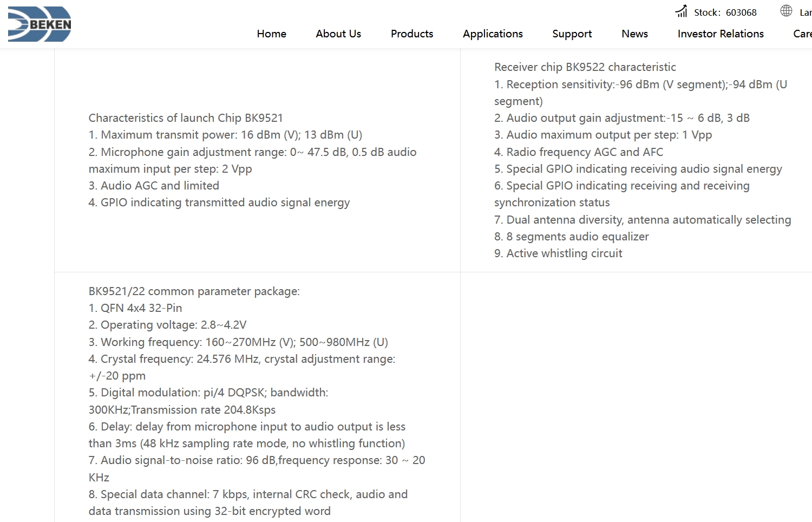The height and width of the screenshot is (522, 812).
Task: Open the language selector label
Action: (x=805, y=12)
